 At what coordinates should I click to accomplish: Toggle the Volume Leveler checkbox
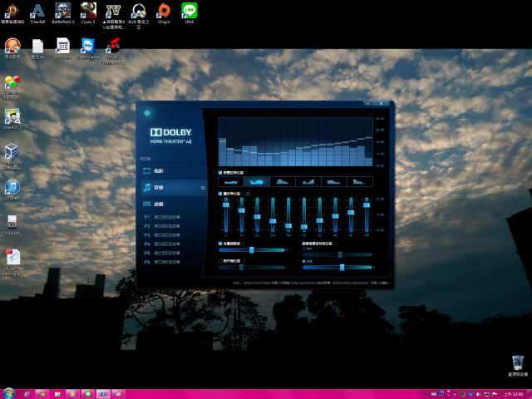coord(220,244)
